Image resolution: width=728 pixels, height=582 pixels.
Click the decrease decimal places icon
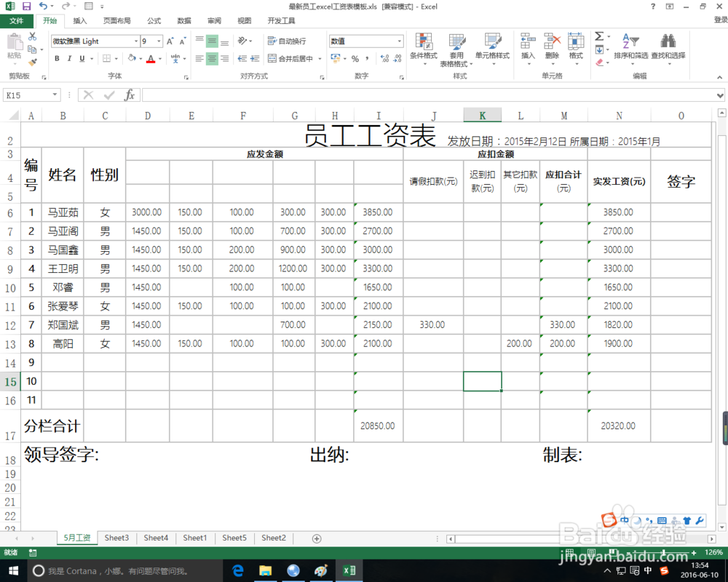397,58
